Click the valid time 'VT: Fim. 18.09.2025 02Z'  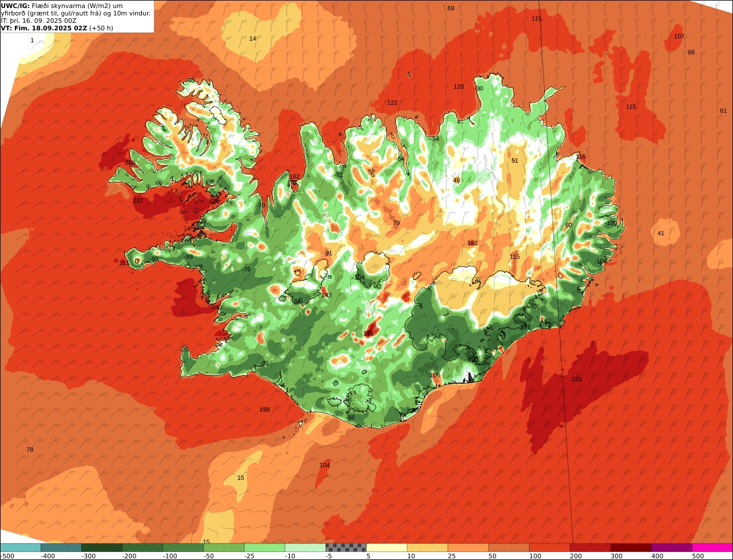44,28
